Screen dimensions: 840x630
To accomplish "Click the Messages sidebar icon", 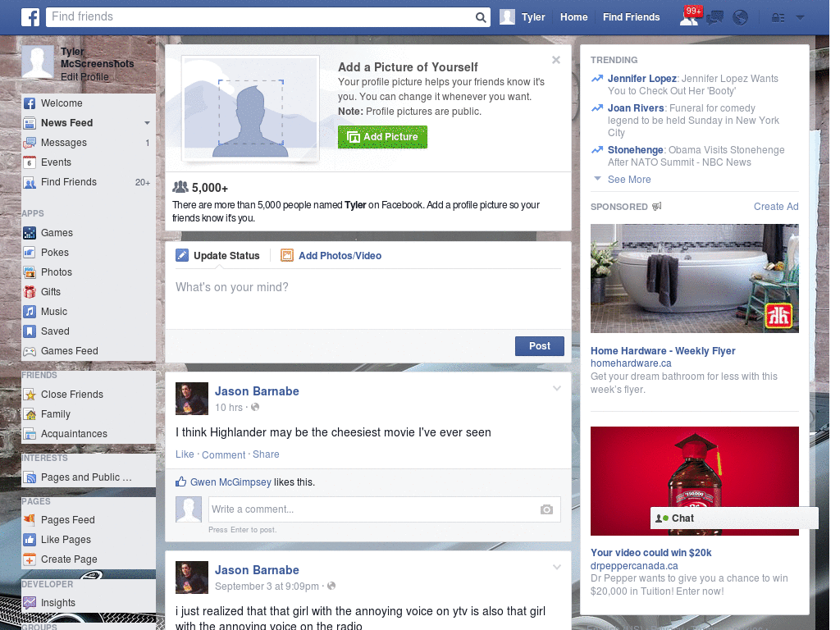I will pos(30,143).
